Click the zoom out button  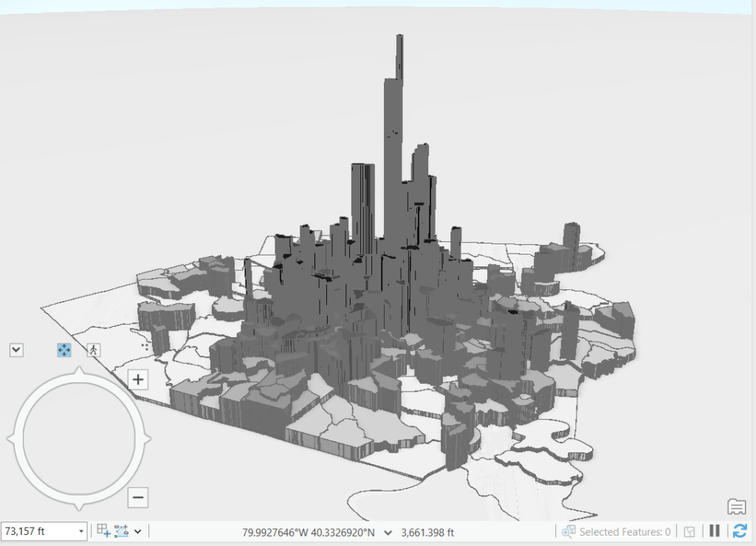pyautogui.click(x=138, y=497)
